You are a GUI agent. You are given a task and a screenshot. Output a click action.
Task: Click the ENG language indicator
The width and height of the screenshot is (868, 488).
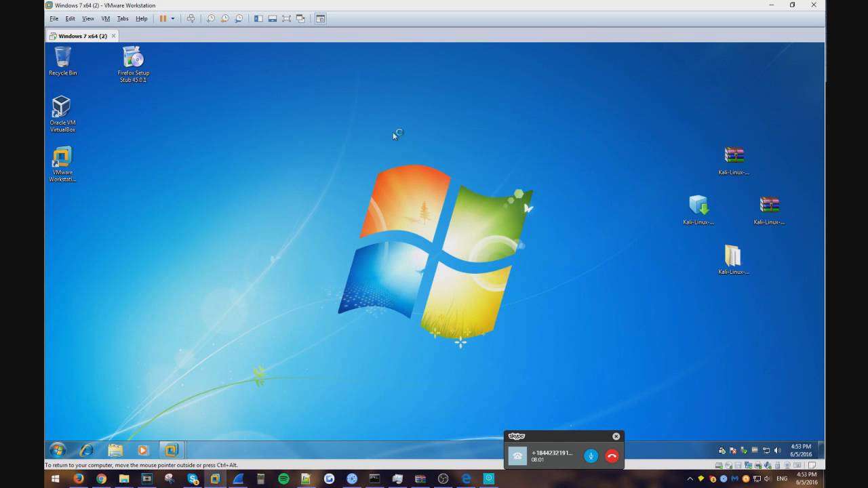pyautogui.click(x=782, y=479)
